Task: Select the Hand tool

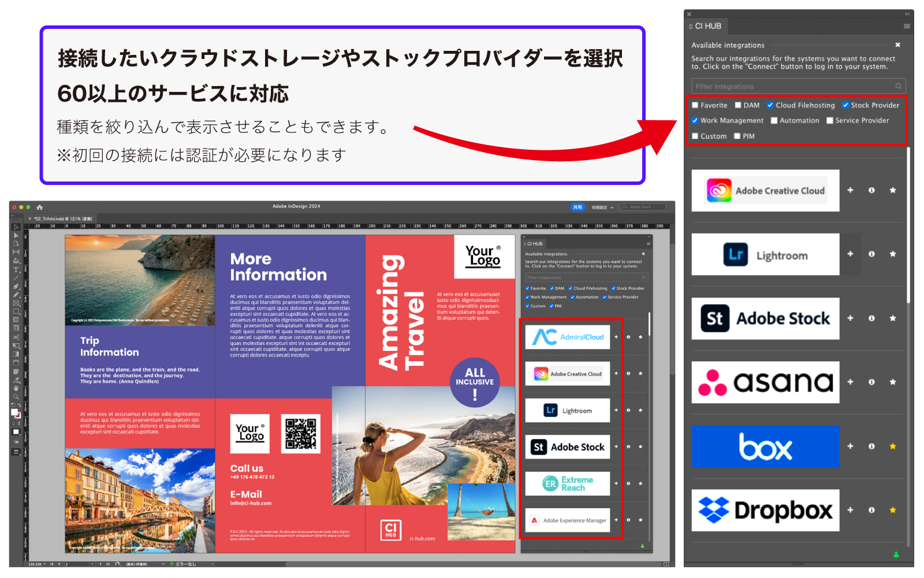Action: (x=16, y=388)
